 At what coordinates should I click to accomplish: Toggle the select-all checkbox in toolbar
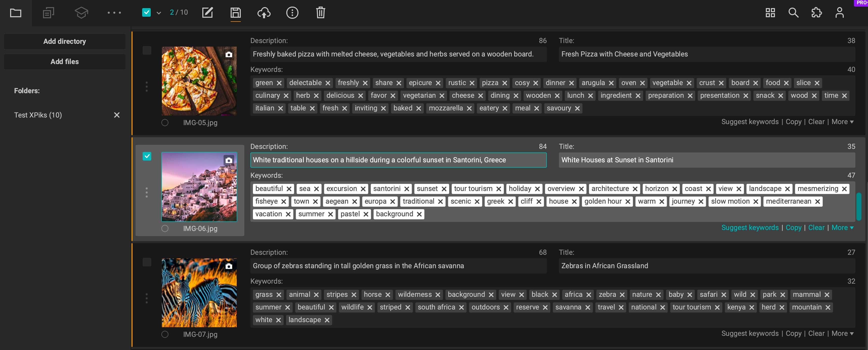(x=146, y=12)
